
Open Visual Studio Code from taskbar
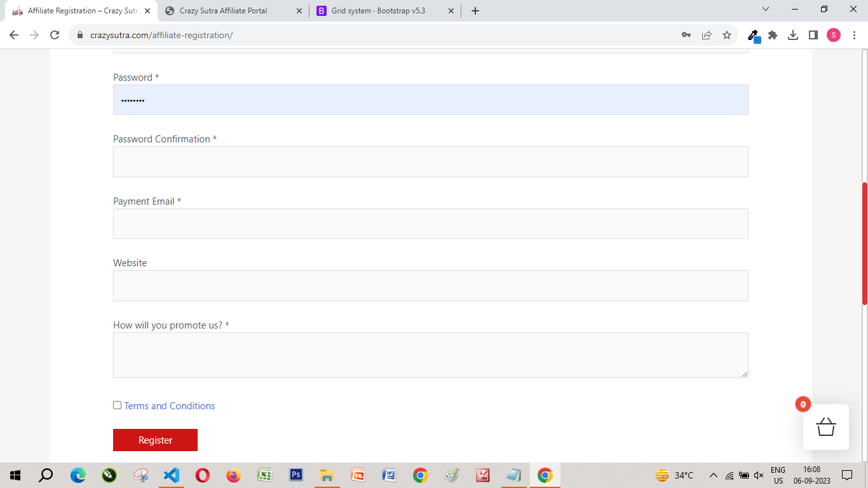click(x=171, y=475)
